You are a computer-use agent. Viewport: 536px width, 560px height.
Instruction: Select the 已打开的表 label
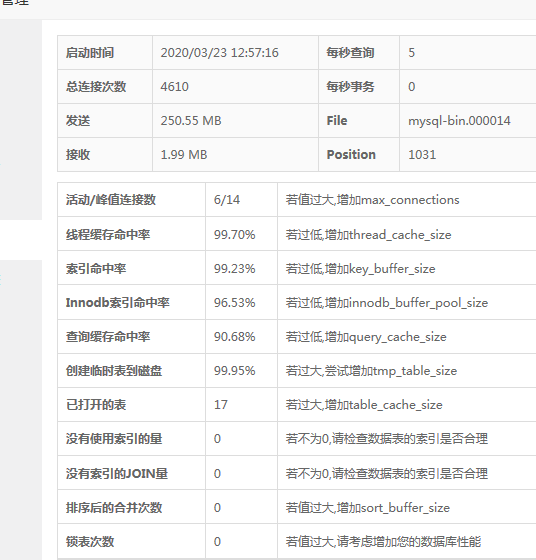click(96, 405)
